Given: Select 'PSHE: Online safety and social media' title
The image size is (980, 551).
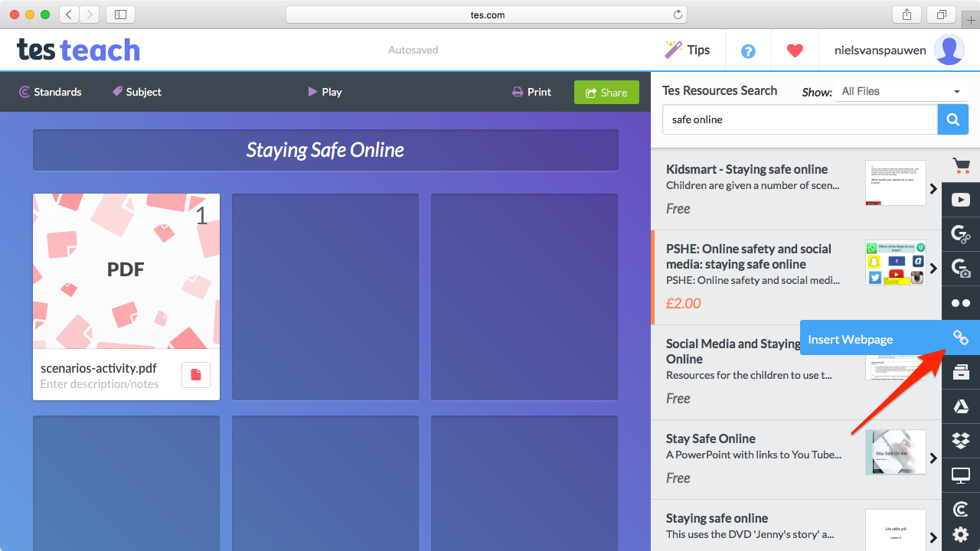Looking at the screenshot, I should [x=749, y=256].
